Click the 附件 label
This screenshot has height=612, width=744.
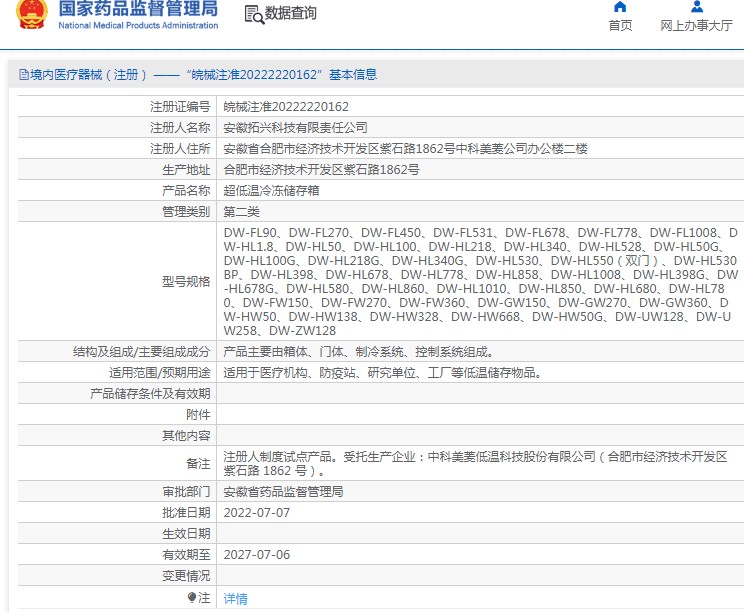198,415
